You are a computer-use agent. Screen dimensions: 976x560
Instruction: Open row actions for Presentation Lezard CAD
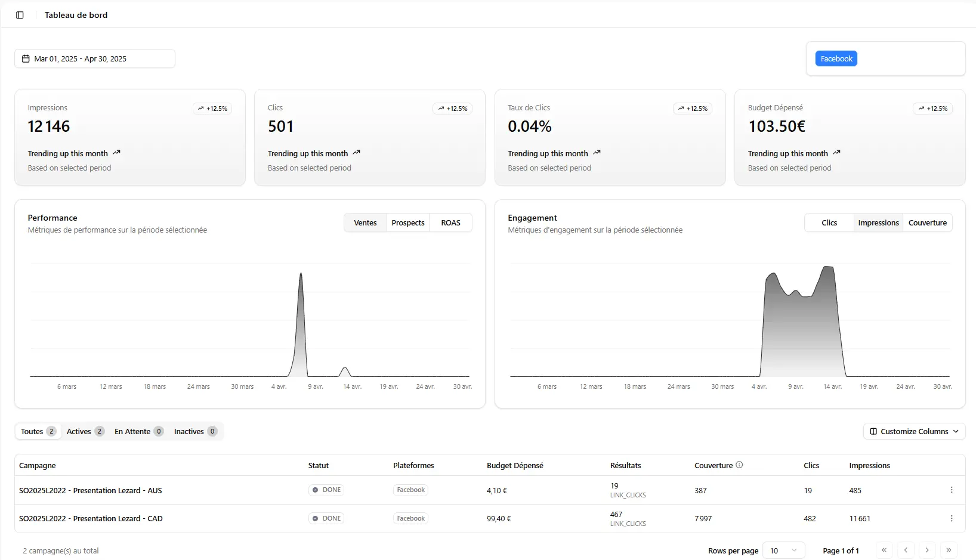[951, 519]
